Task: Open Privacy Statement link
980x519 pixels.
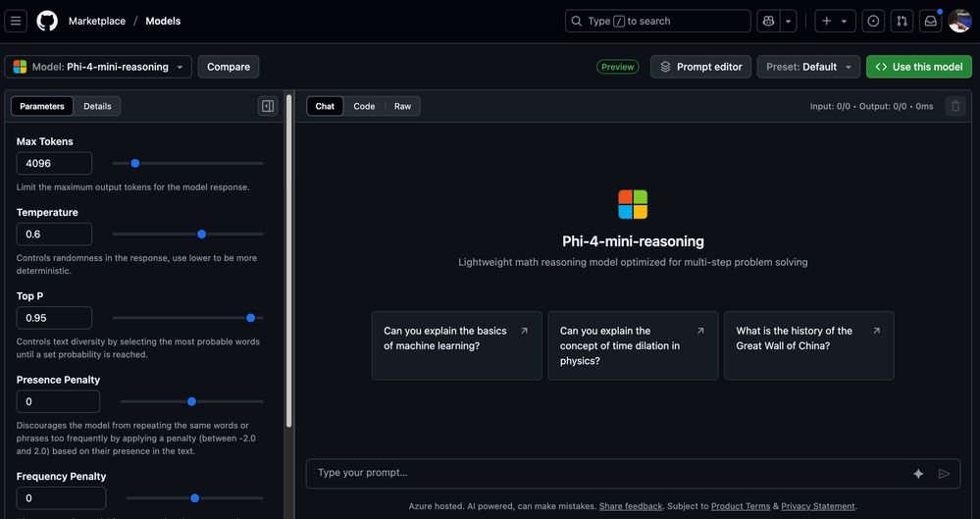Action: 819,506
